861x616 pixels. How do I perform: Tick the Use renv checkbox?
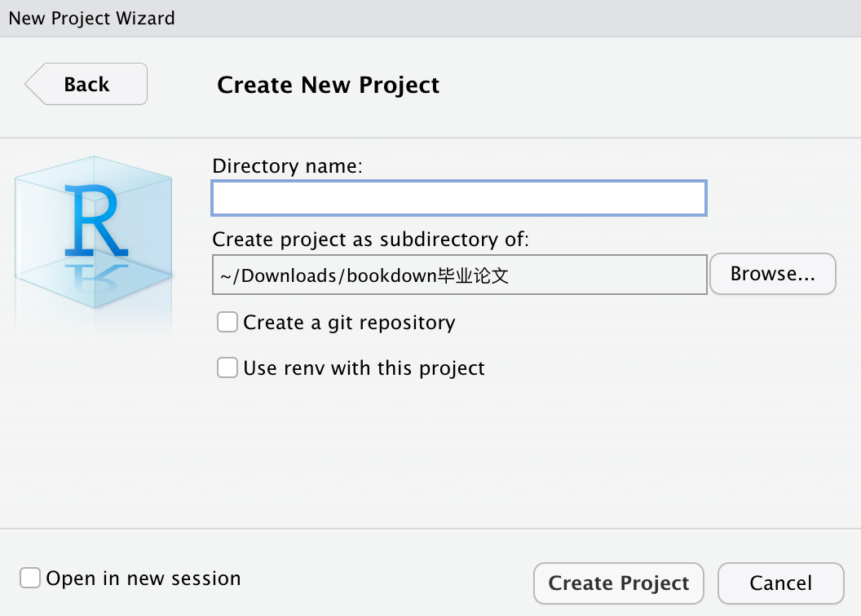[227, 368]
